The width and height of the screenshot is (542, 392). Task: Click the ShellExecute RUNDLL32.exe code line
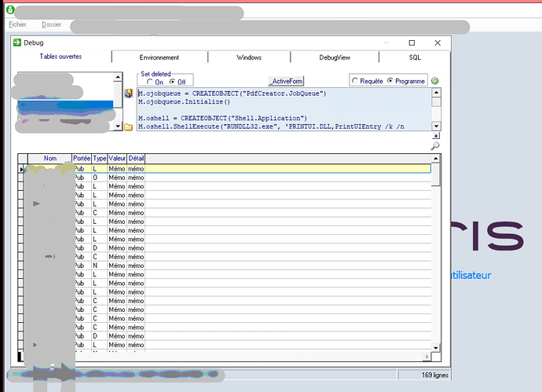271,126
